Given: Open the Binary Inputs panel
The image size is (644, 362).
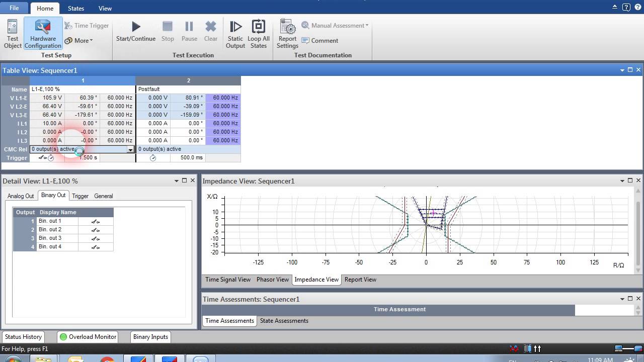Looking at the screenshot, I should point(150,337).
